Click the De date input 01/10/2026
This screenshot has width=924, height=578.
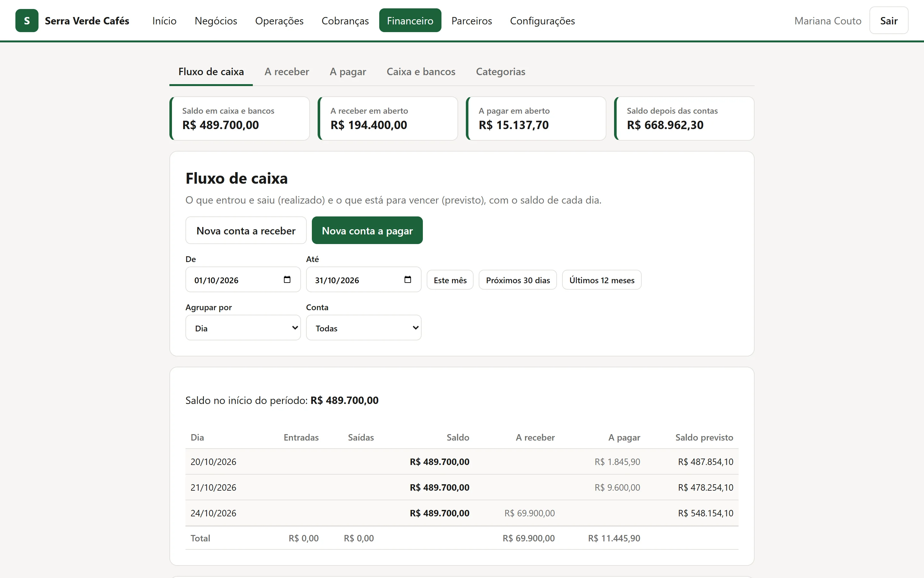tap(243, 279)
